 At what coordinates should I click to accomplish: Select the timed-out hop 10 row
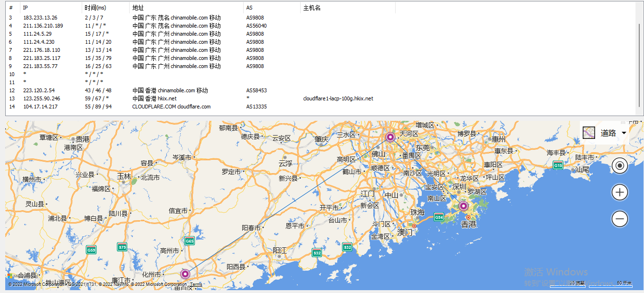click(321, 74)
